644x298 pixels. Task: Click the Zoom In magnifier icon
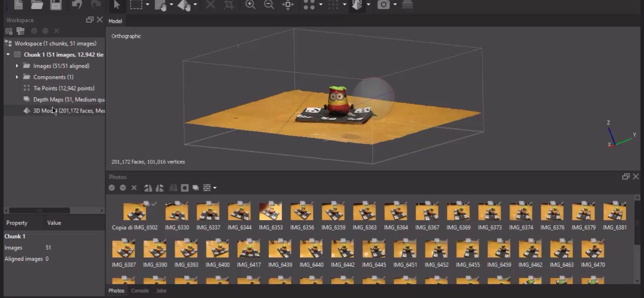pyautogui.click(x=250, y=4)
